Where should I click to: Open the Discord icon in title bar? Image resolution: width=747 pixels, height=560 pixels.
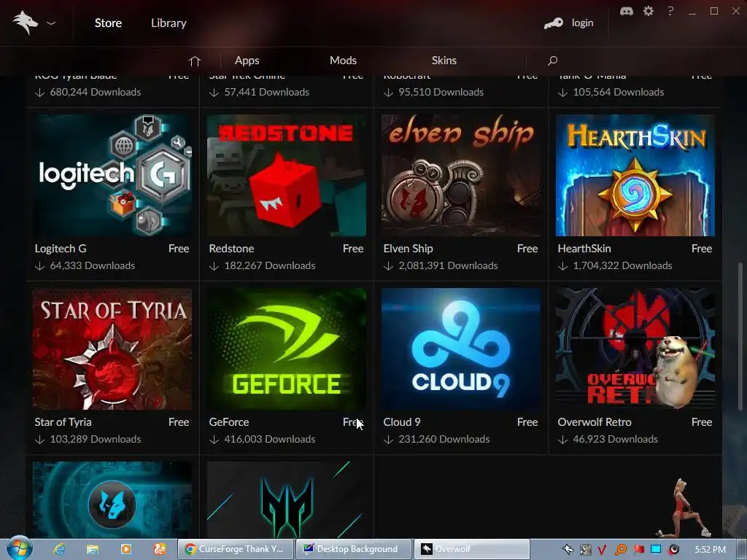click(627, 11)
